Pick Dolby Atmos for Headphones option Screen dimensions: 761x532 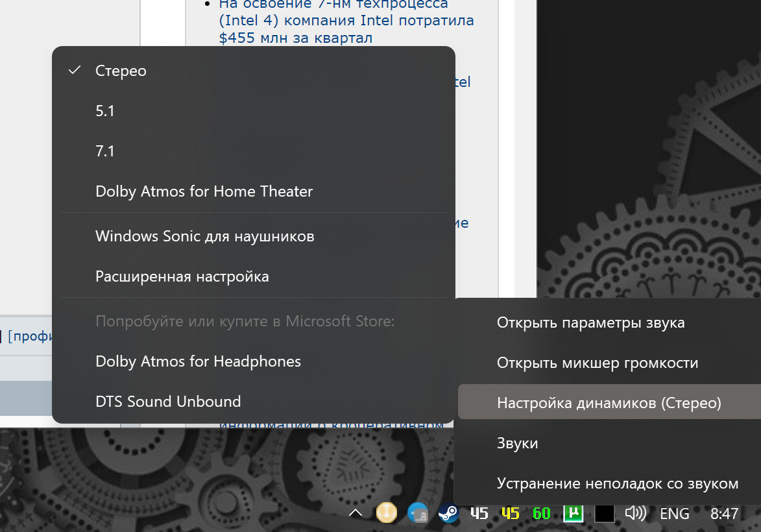pos(254,361)
